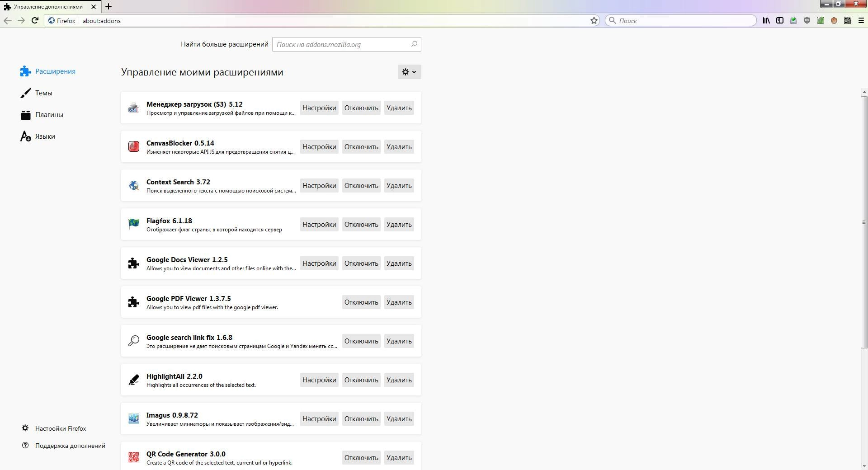Open Настройки for Менеджер загрузок (S3)
868x470 pixels.
319,108
